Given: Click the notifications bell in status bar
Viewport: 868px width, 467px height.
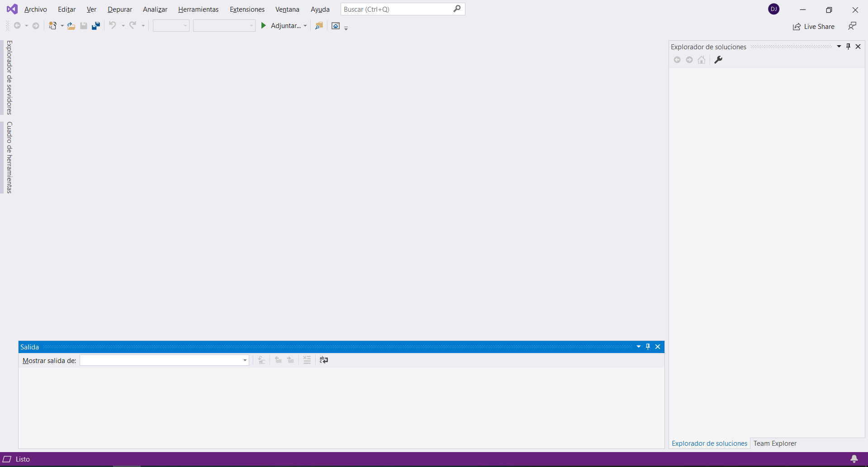Looking at the screenshot, I should [854, 459].
